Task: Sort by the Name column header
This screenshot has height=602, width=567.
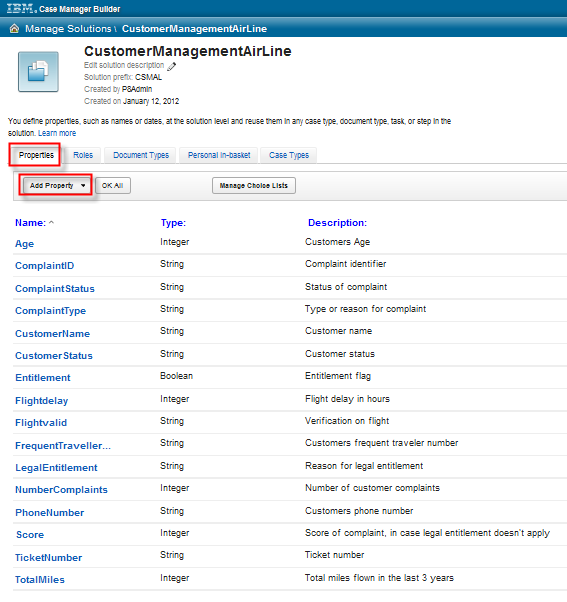Action: pyautogui.click(x=30, y=223)
